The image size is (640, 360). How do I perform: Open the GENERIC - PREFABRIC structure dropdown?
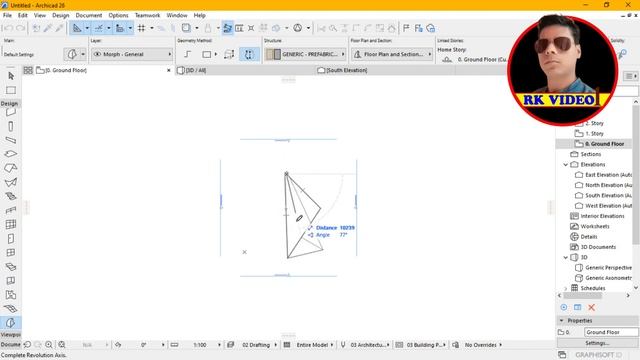coord(305,54)
